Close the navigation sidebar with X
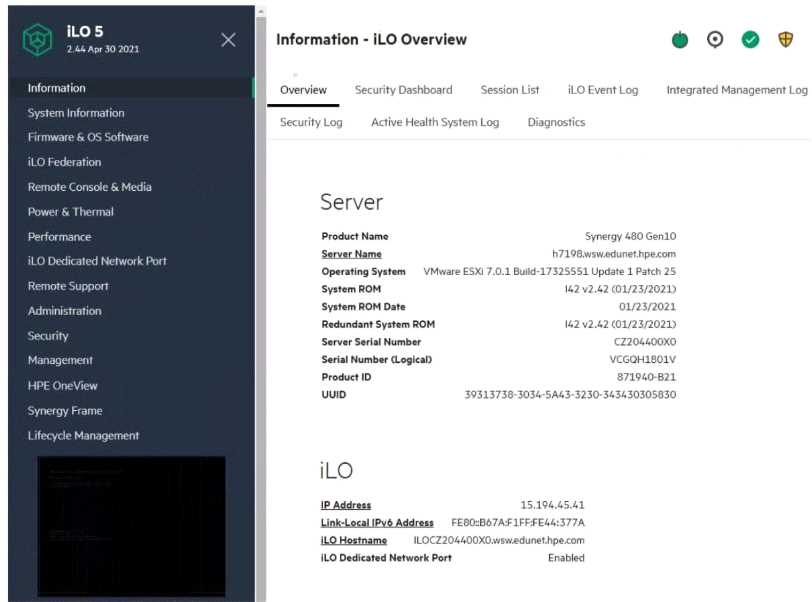 228,40
